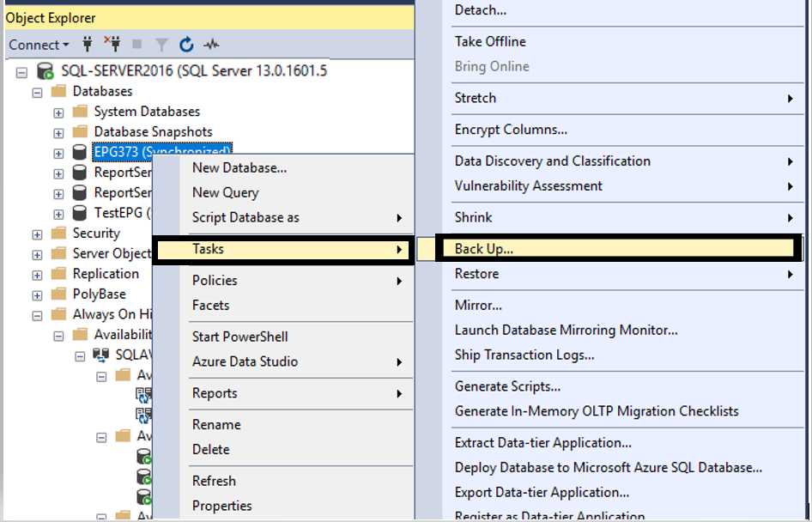Click the SQL-SERVER2016 server icon

tap(45, 71)
